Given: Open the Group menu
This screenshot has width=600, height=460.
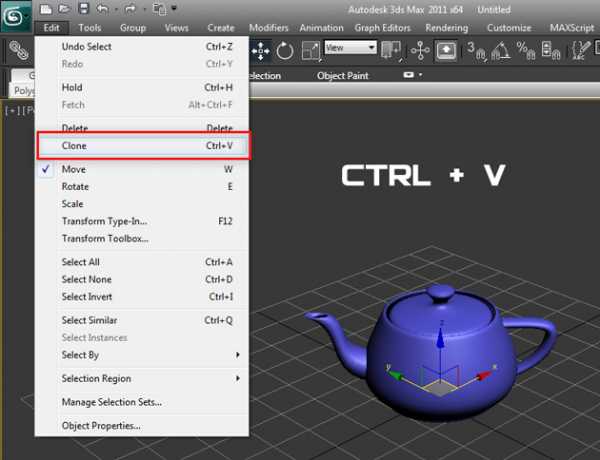Looking at the screenshot, I should [x=133, y=28].
